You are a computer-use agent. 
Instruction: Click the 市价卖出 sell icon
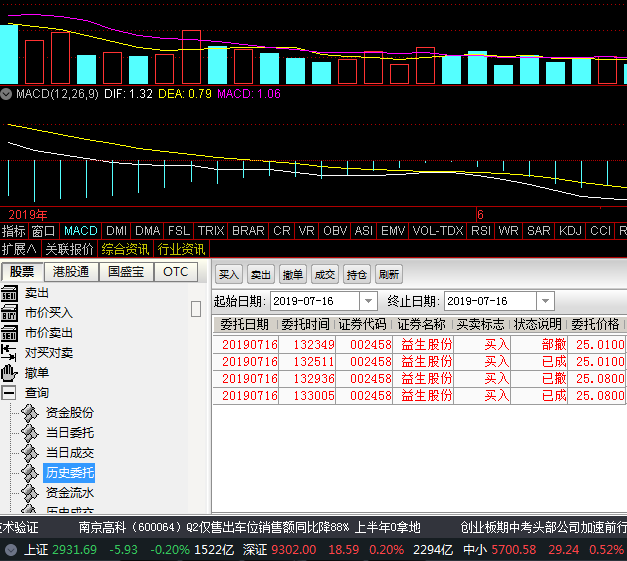coord(9,333)
